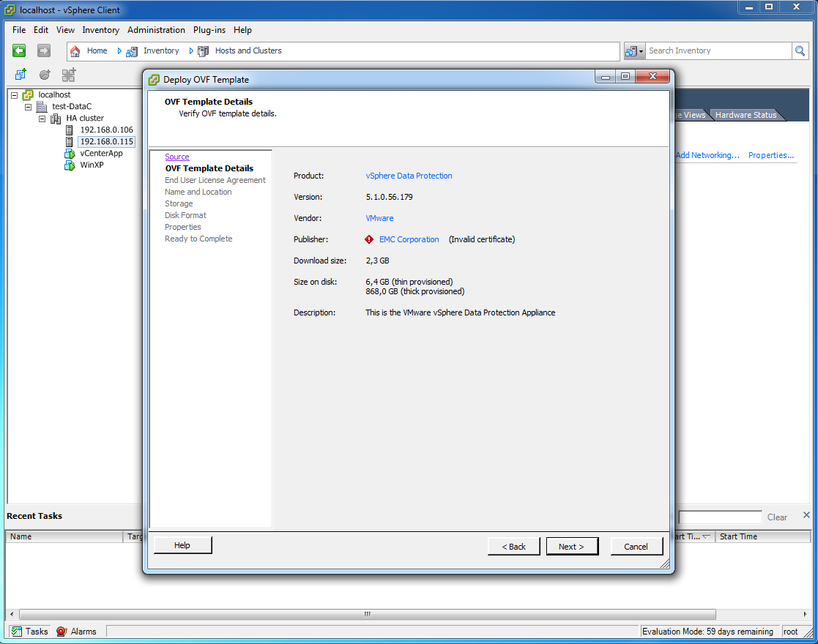Click the Hosts and Clusters breadcrumb icon

(204, 51)
